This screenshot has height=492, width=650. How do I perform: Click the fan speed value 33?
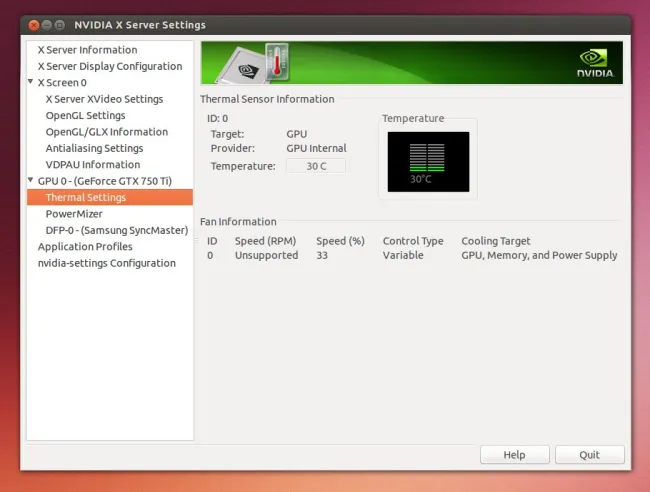322,255
